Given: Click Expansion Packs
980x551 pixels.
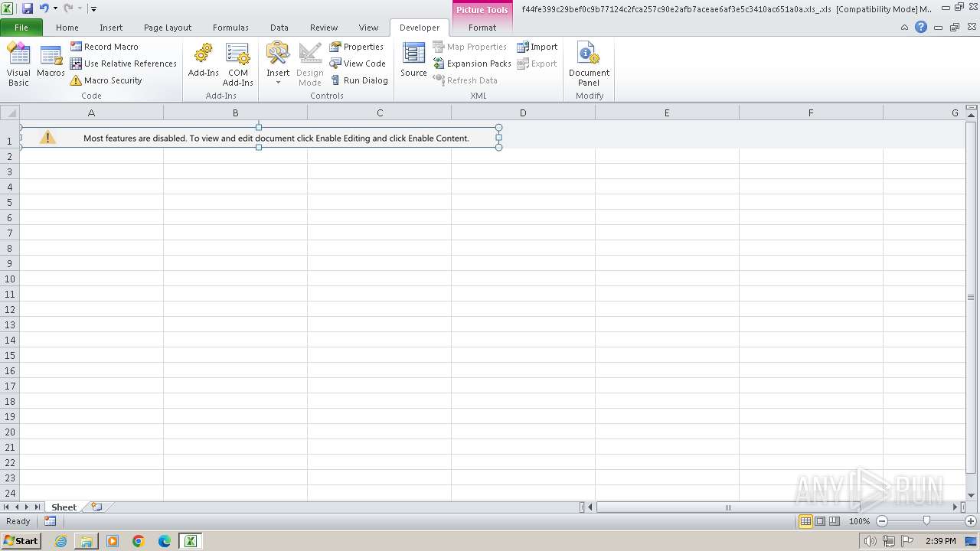Looking at the screenshot, I should point(472,64).
